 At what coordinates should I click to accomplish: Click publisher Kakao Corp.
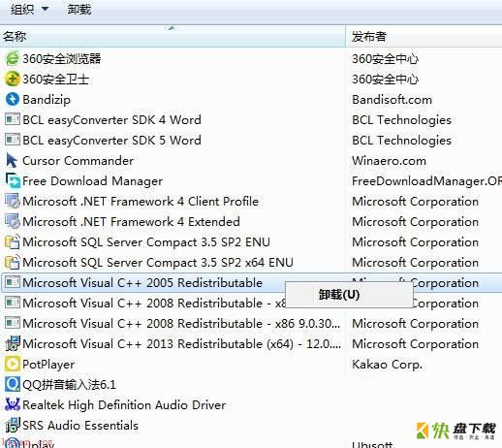pos(387,365)
